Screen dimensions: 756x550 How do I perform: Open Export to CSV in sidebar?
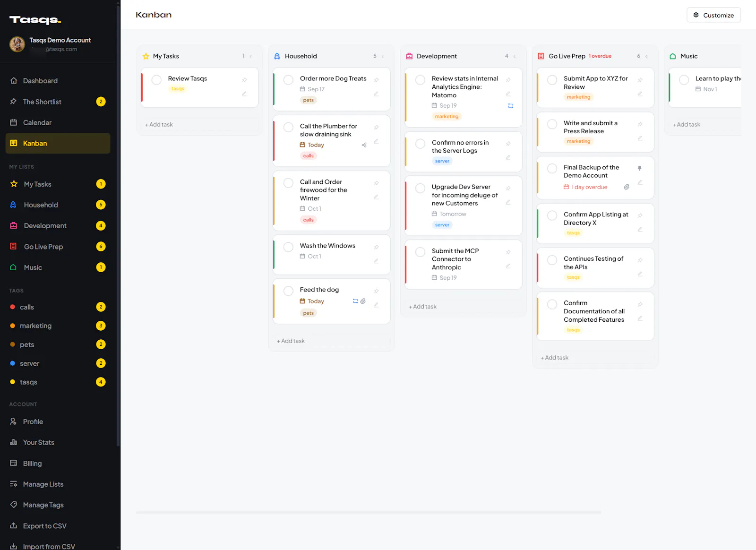click(58, 525)
